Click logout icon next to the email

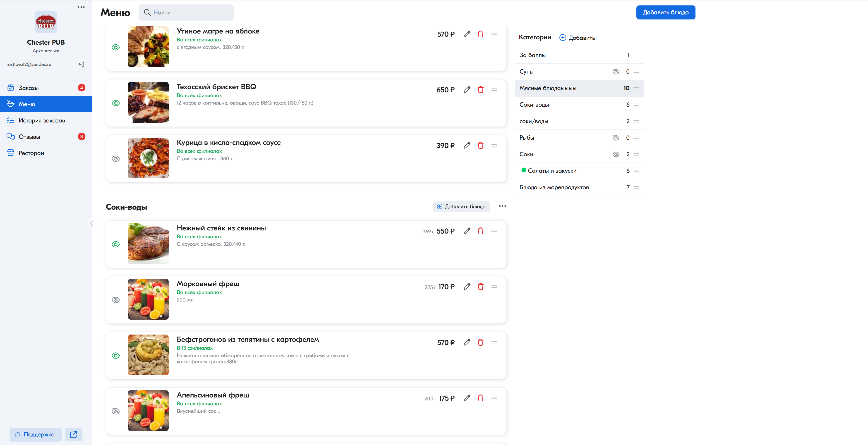81,64
